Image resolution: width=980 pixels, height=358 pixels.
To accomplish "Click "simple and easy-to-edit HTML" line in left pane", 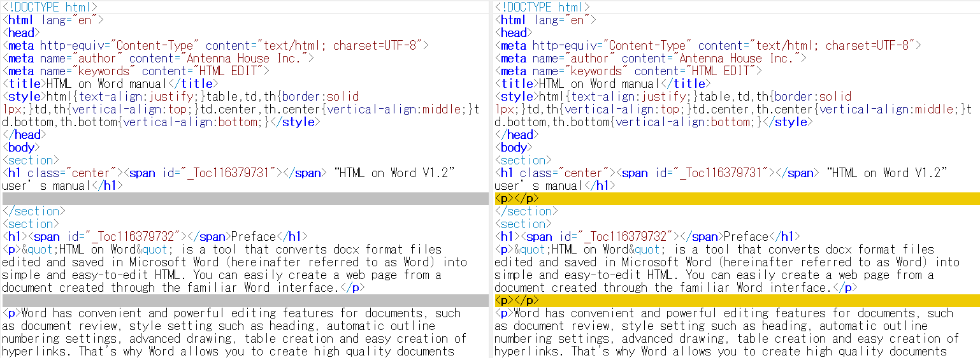I will click(222, 275).
